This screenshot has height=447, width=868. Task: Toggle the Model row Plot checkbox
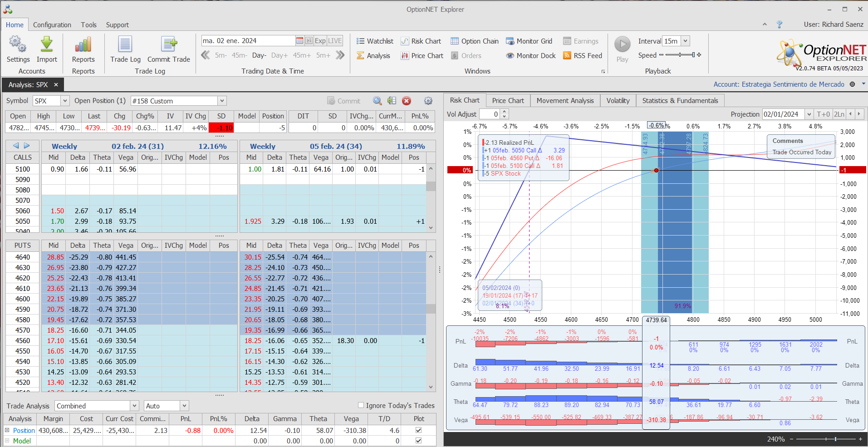click(418, 441)
